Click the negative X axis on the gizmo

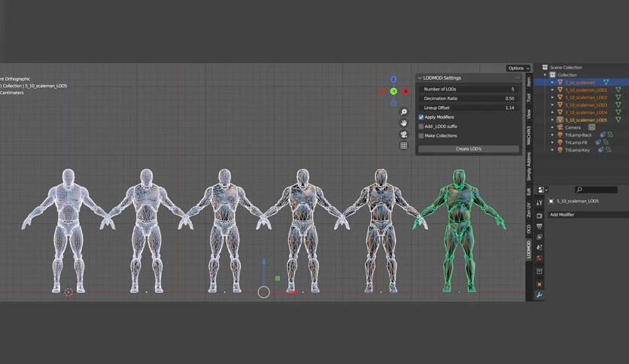click(x=381, y=92)
